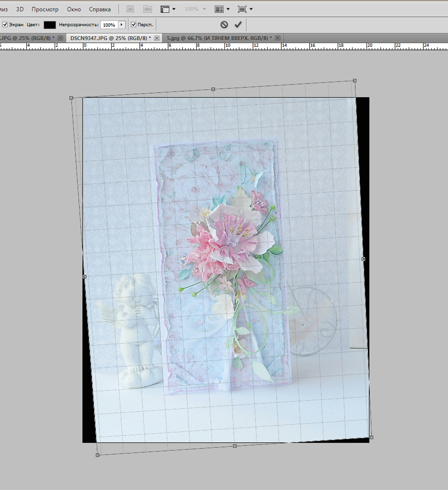
Task: Click the Непрозрачность 100% input field
Action: coord(109,25)
